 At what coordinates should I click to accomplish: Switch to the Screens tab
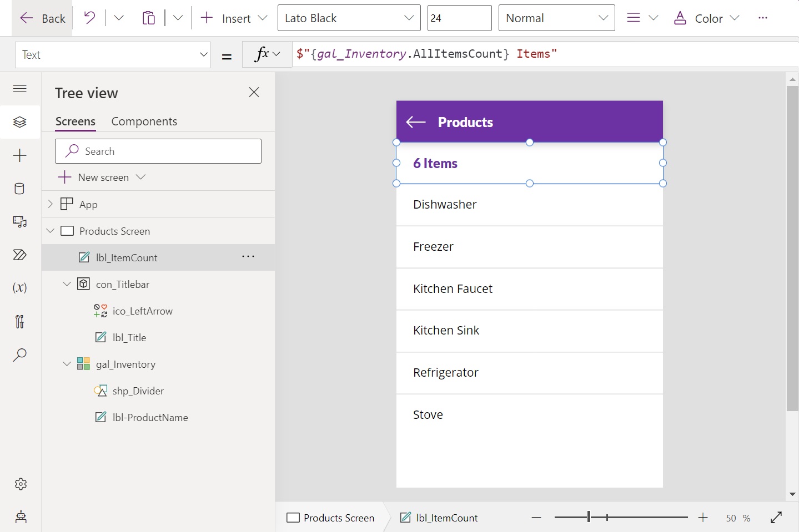point(75,121)
